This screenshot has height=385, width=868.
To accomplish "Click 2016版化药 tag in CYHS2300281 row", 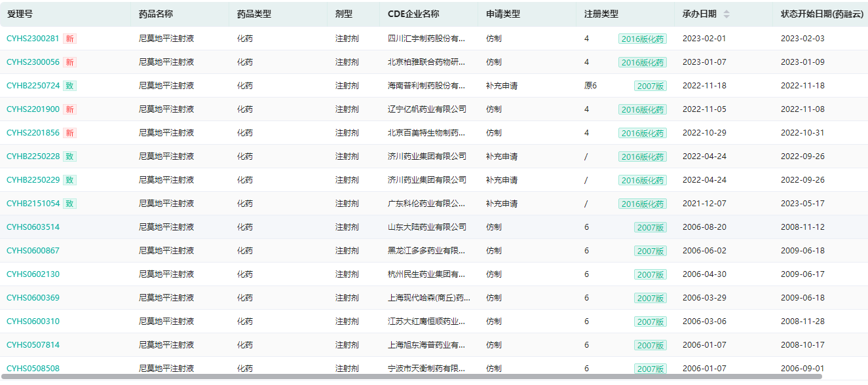I will [642, 39].
